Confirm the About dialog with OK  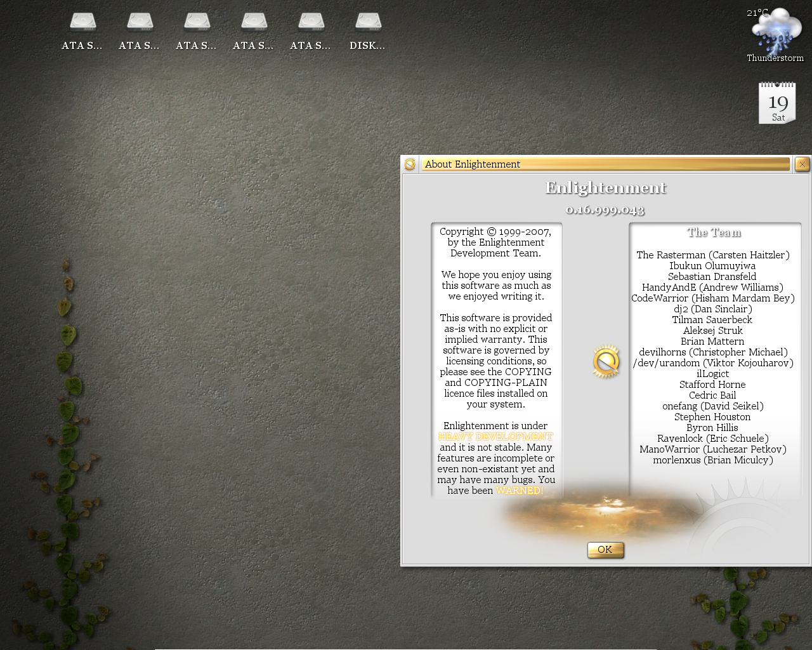click(605, 550)
